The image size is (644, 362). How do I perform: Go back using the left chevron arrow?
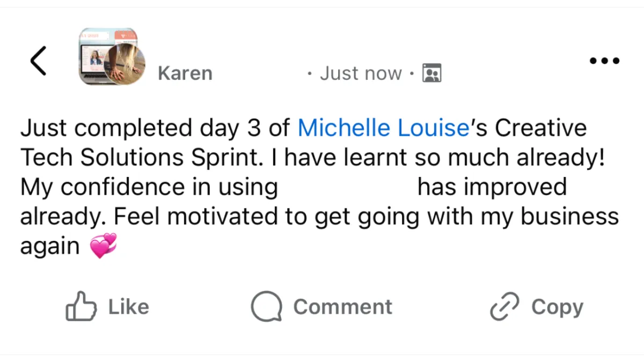[x=38, y=61]
